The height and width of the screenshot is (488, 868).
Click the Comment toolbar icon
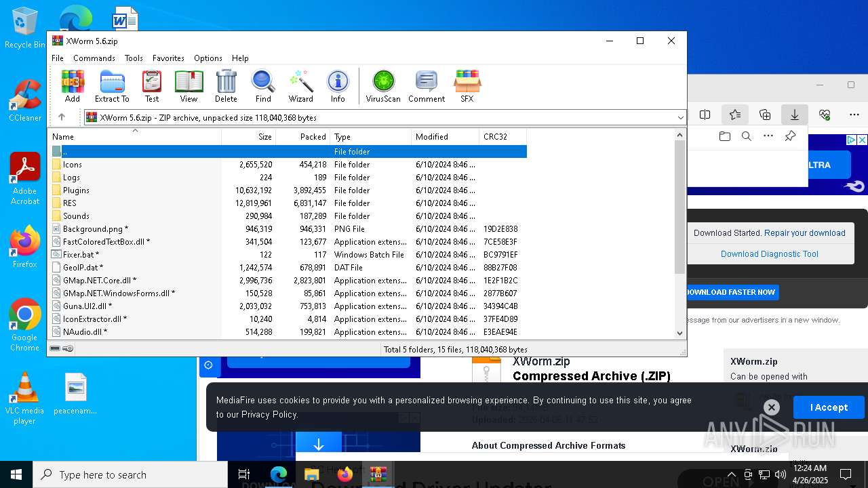[427, 86]
